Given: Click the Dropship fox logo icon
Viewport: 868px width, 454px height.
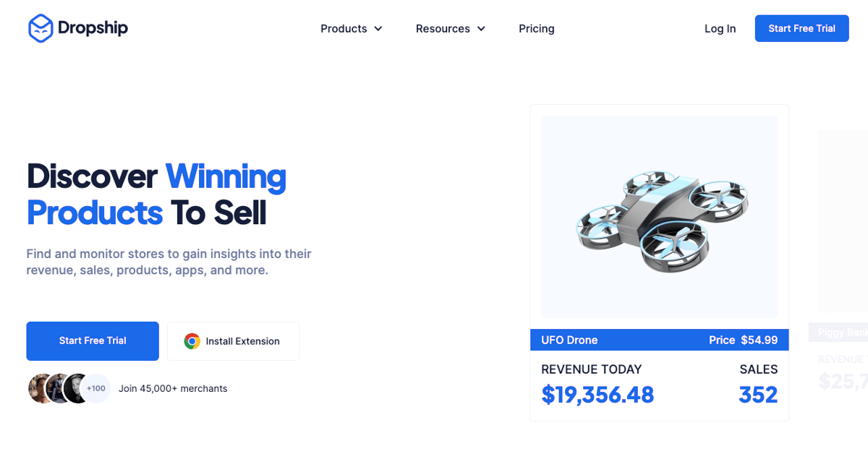Looking at the screenshot, I should 41,28.
